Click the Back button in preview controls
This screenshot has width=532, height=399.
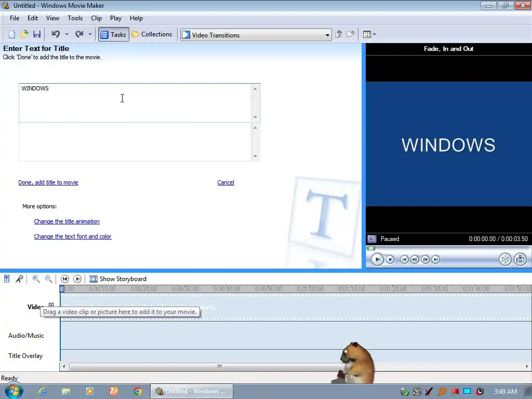(x=404, y=260)
